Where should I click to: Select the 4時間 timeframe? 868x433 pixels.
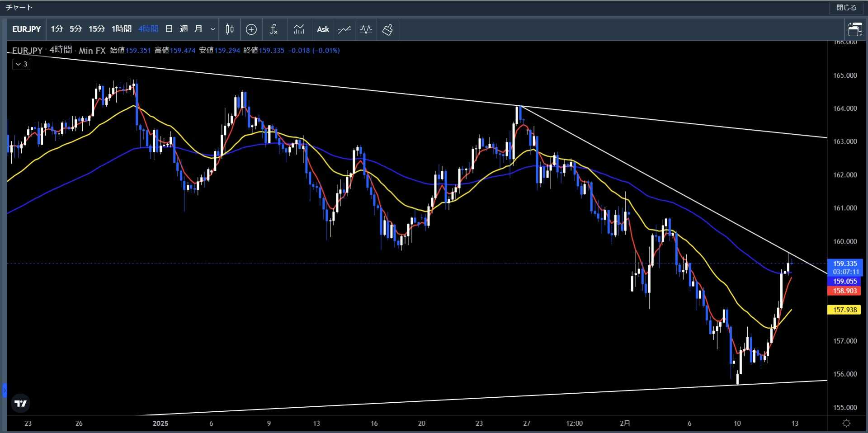(x=148, y=29)
